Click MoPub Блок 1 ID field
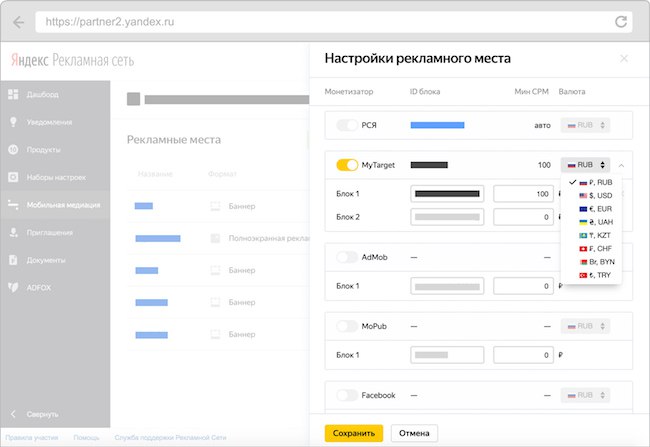650x447 pixels. point(447,355)
